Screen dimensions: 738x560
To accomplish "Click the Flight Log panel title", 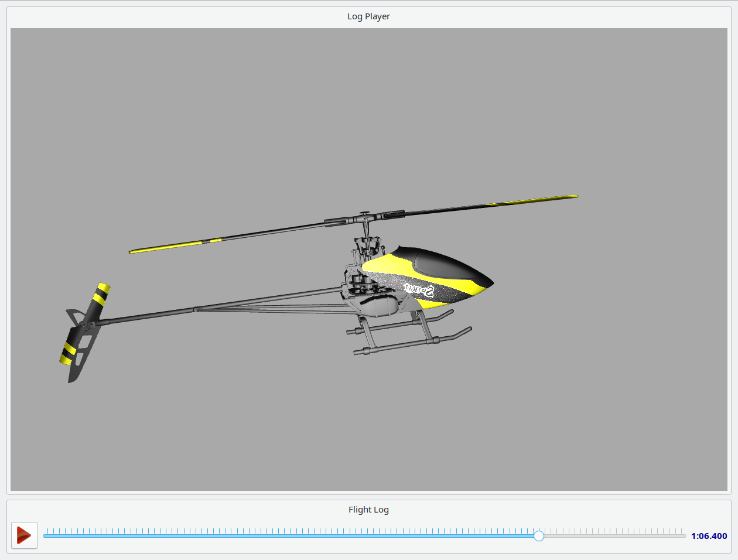I will tap(368, 510).
